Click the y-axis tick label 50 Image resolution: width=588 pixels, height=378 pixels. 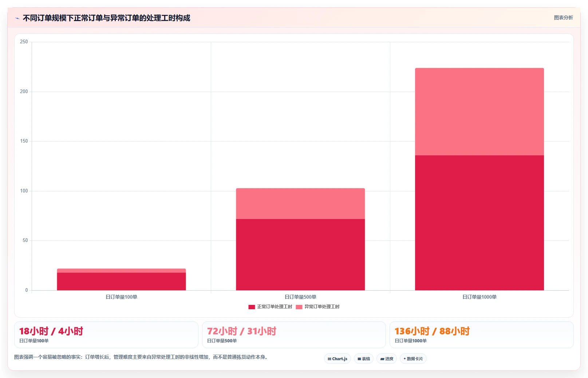tap(25, 240)
